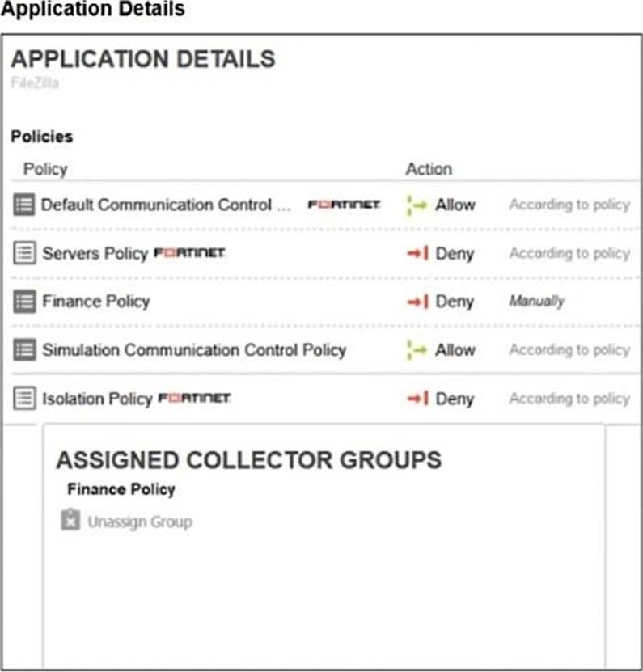
Task: Click the Allow arrow icon for Simulation policy
Action: [x=417, y=350]
